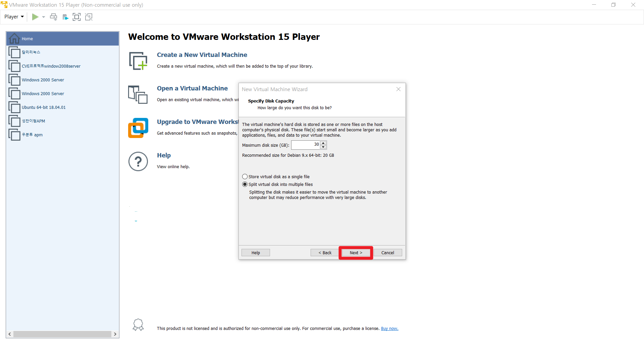
Task: Click the Buy now link
Action: (389, 329)
